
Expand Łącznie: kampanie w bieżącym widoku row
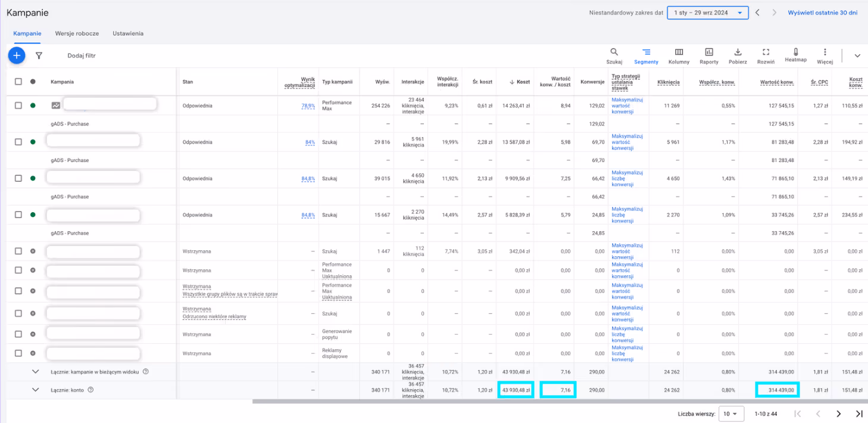[x=35, y=372]
